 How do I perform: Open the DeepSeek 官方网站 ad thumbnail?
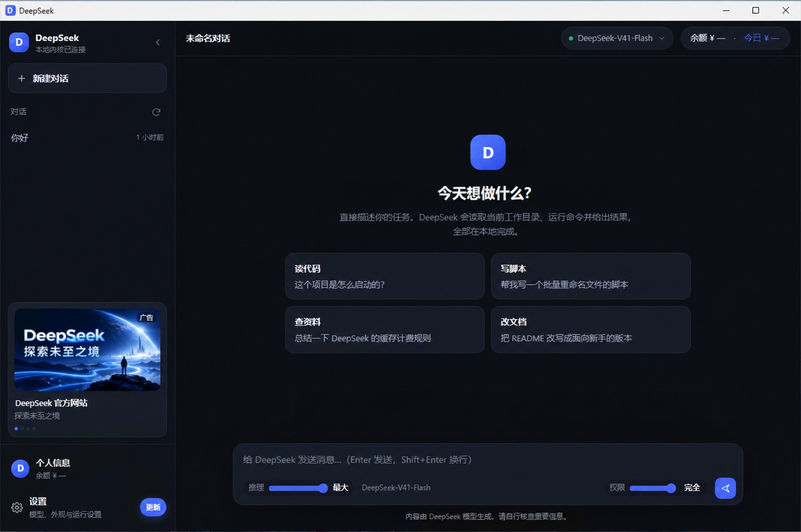pyautogui.click(x=87, y=350)
